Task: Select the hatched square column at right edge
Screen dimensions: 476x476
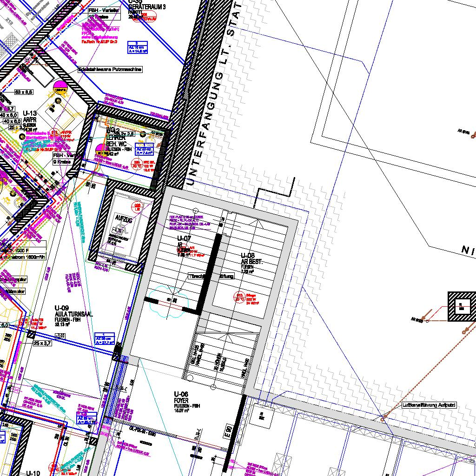Action: point(462,306)
